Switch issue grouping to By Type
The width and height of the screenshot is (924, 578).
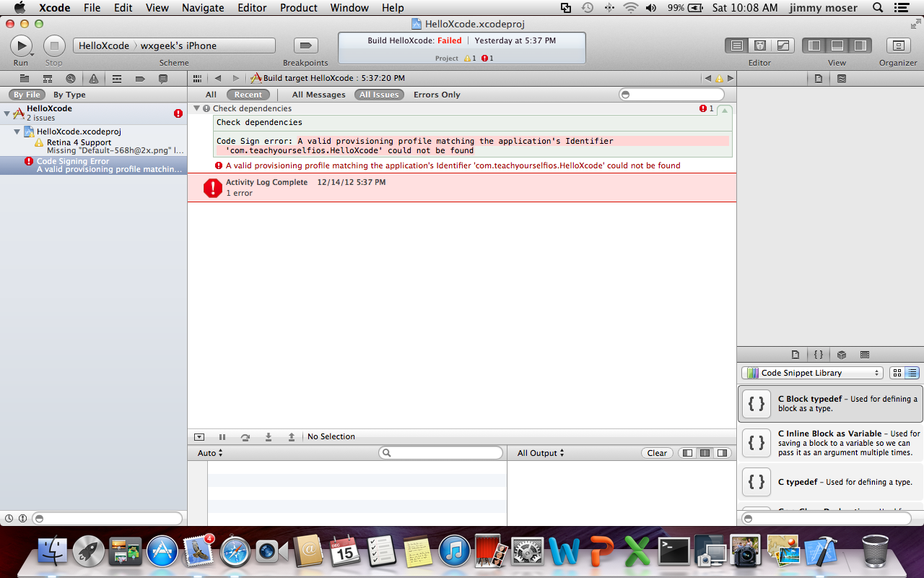pos(69,95)
